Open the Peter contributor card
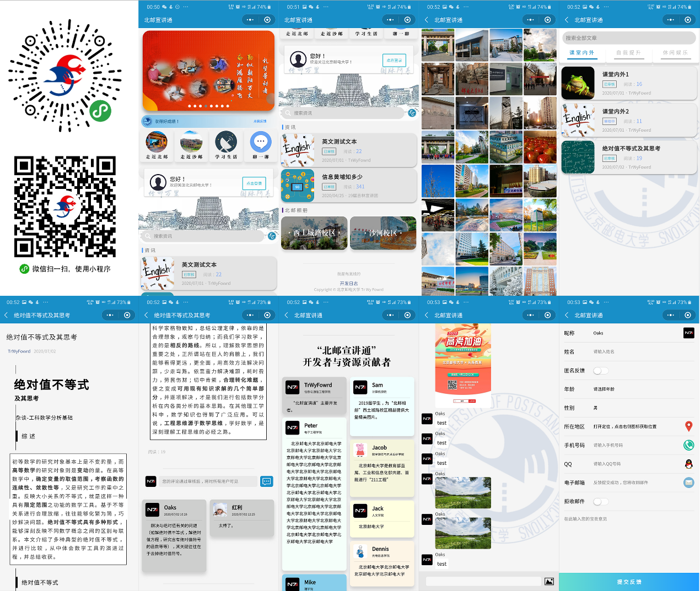Screen dimensions: 700x591 click(314, 494)
